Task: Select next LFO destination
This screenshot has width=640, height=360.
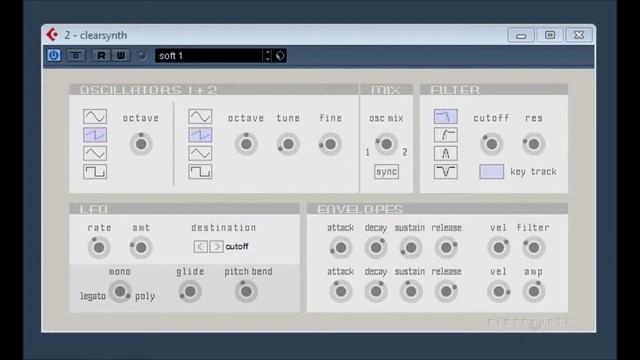Action: [216, 246]
